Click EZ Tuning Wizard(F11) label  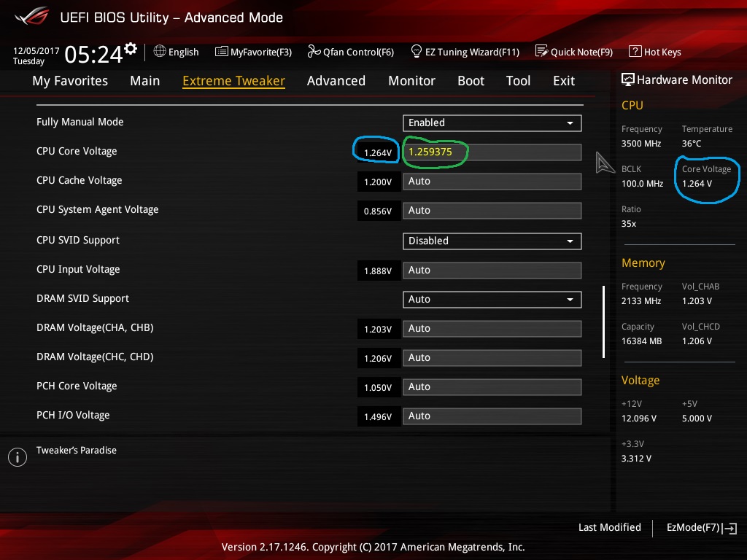(472, 52)
